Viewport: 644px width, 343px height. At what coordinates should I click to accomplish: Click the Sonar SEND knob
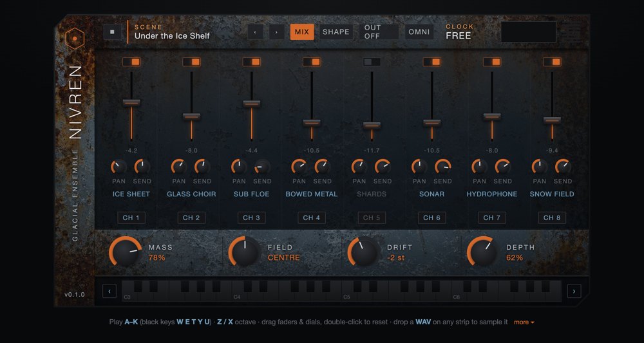pyautogui.click(x=443, y=167)
